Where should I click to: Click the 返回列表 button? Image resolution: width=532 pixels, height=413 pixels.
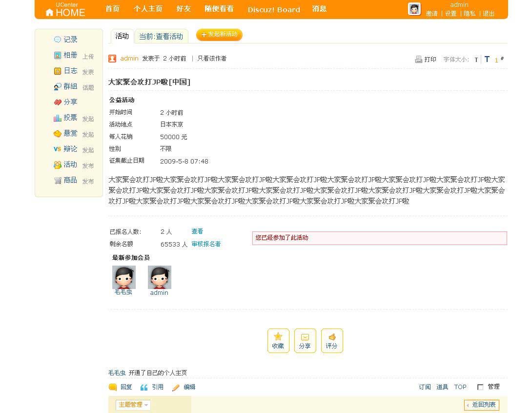tap(481, 405)
